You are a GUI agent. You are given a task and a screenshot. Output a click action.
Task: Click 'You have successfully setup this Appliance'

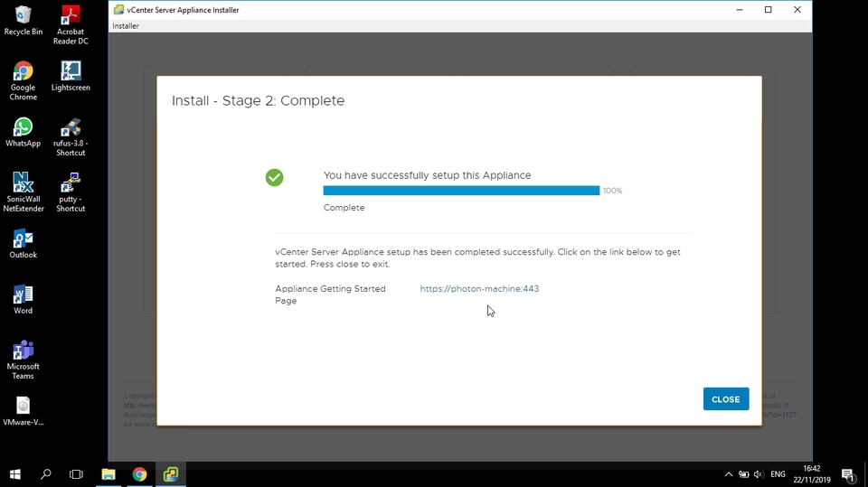pyautogui.click(x=427, y=175)
